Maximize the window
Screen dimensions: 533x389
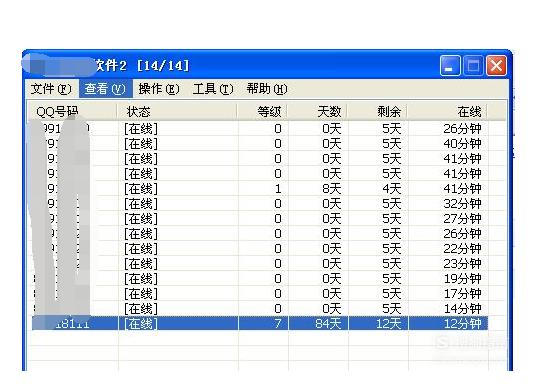473,65
